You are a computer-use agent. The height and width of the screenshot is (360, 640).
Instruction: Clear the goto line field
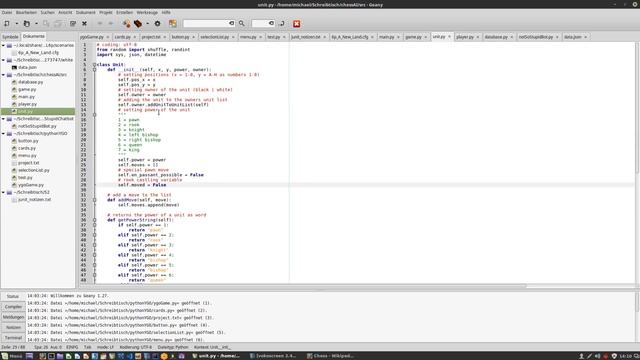pos(271,24)
